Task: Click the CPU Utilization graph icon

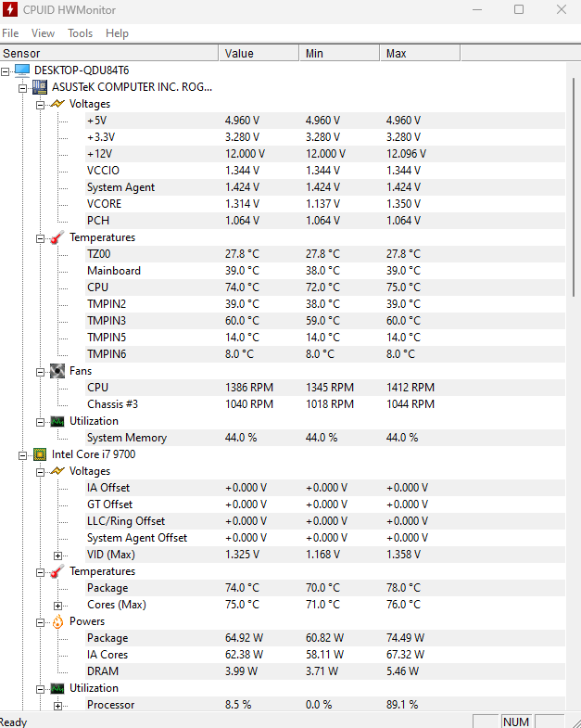Action: tap(57, 688)
